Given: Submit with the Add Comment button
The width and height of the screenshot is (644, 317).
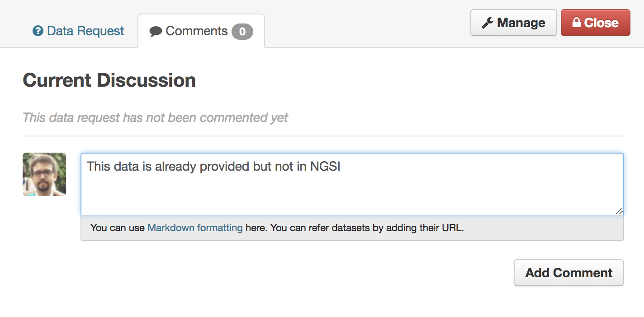Looking at the screenshot, I should point(568,273).
